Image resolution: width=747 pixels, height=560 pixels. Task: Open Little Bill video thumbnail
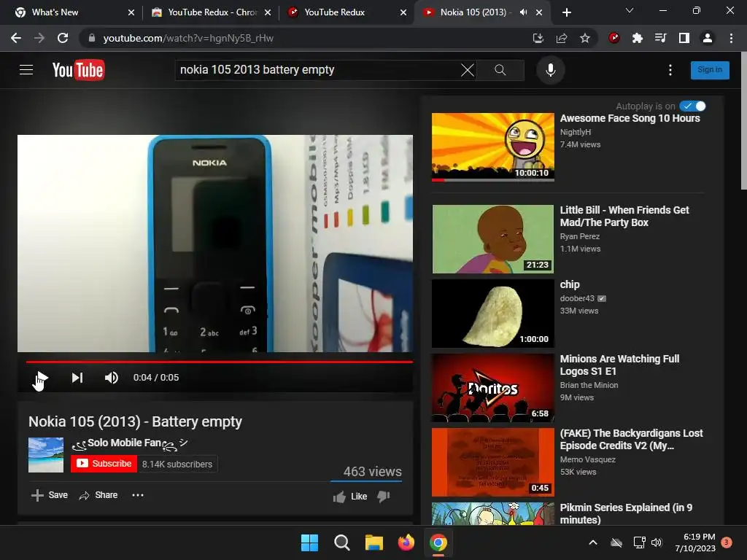pos(492,239)
